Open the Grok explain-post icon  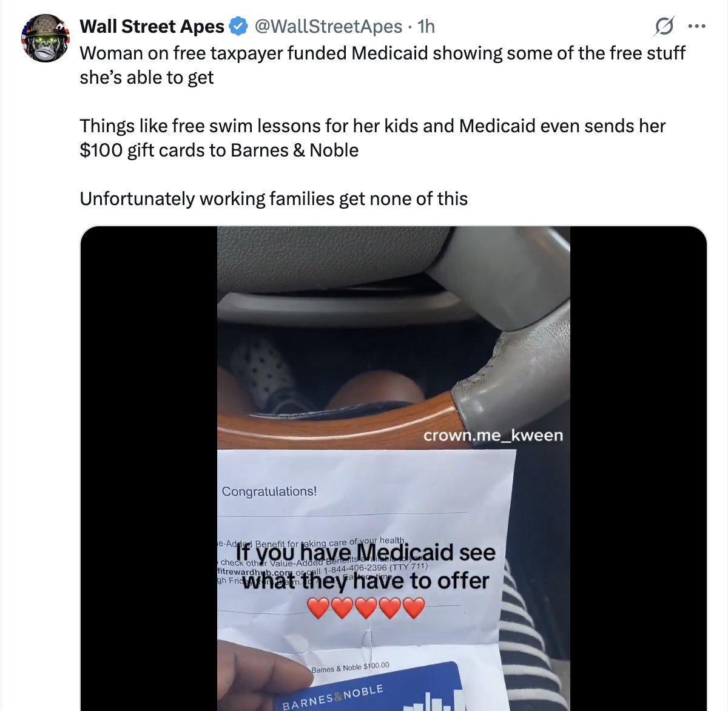click(x=664, y=27)
